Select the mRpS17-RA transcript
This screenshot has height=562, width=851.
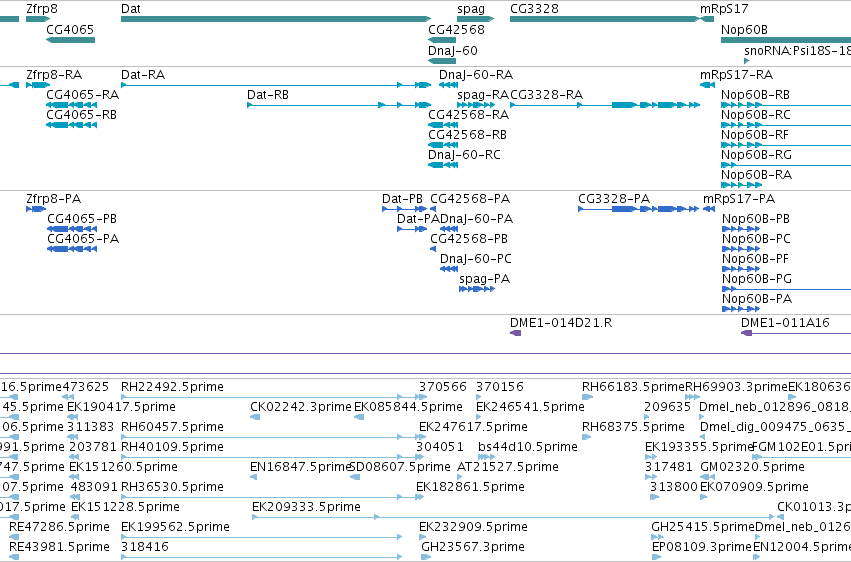pyautogui.click(x=707, y=85)
